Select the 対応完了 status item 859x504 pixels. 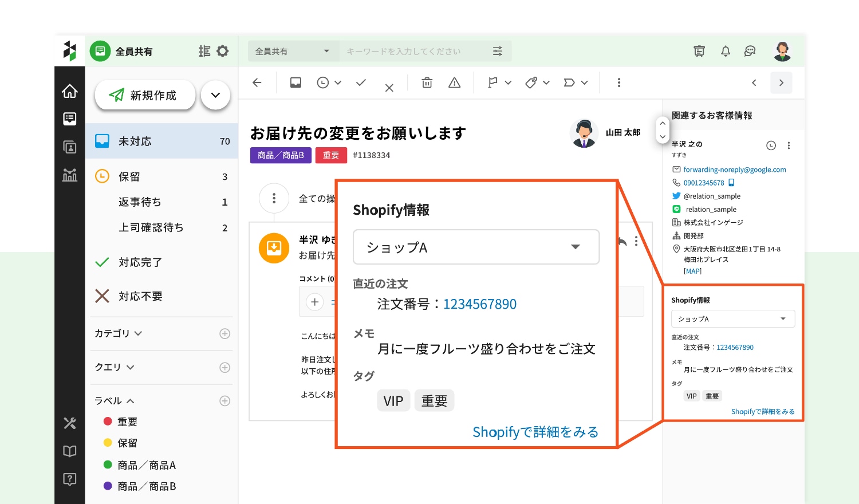pos(141,262)
